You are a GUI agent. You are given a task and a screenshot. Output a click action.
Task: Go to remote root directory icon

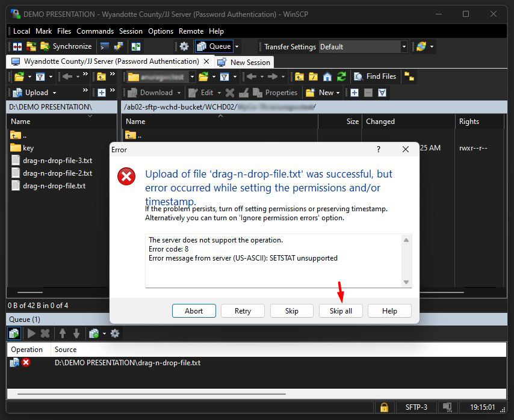(314, 76)
